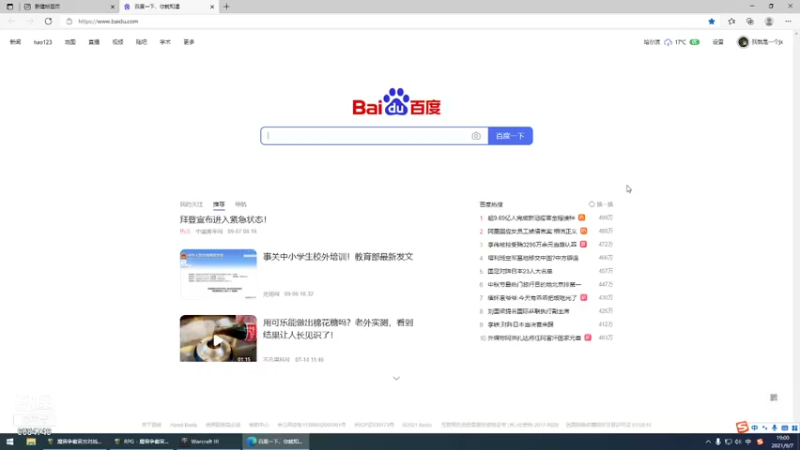
Task: Open hot search item ranked 2
Action: [532, 231]
